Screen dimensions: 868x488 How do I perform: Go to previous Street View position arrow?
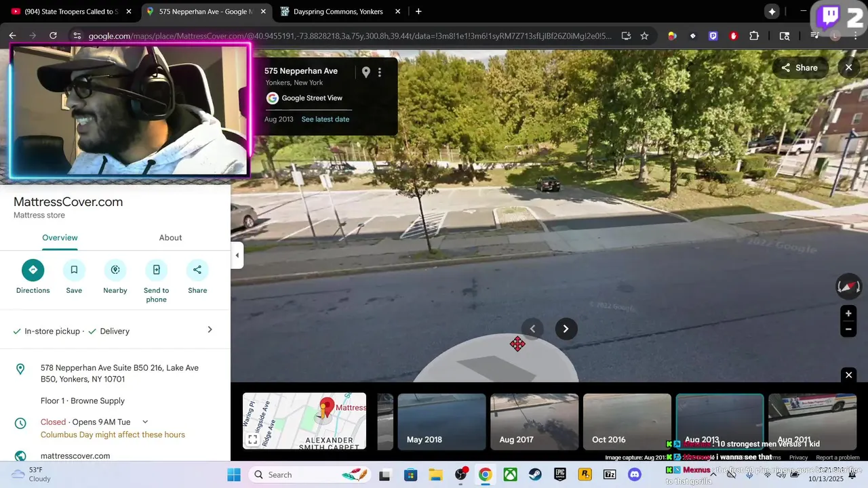(532, 329)
